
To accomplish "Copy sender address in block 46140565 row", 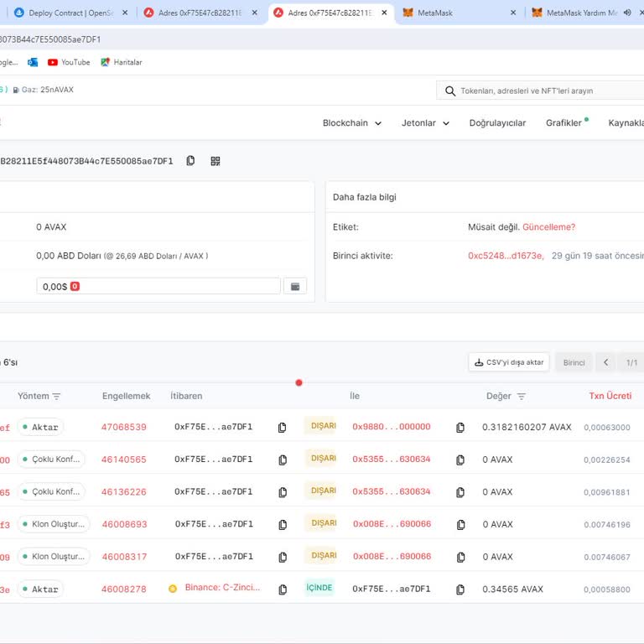I will pos(283,460).
